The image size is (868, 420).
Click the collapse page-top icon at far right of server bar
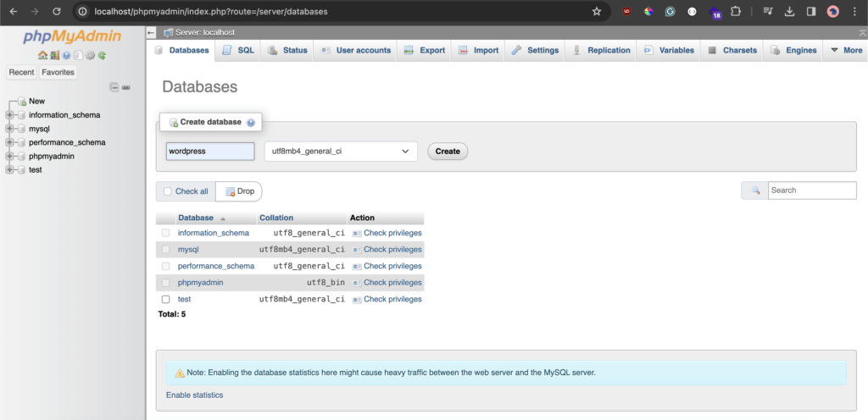862,33
